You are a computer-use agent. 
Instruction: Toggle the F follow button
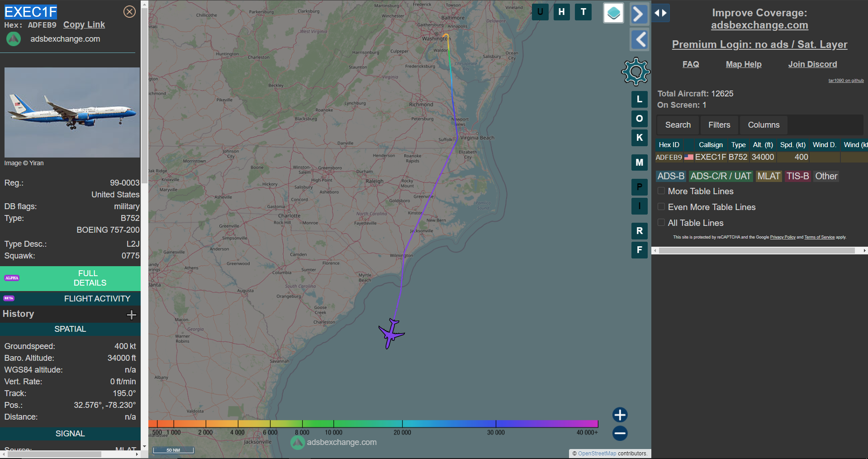[640, 250]
